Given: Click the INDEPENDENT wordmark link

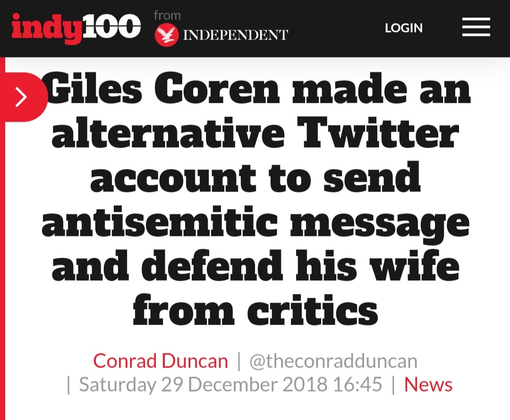Looking at the screenshot, I should pyautogui.click(x=235, y=35).
